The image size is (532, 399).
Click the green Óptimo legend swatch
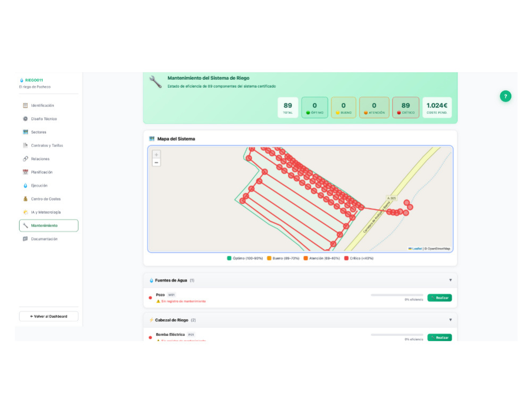click(229, 258)
